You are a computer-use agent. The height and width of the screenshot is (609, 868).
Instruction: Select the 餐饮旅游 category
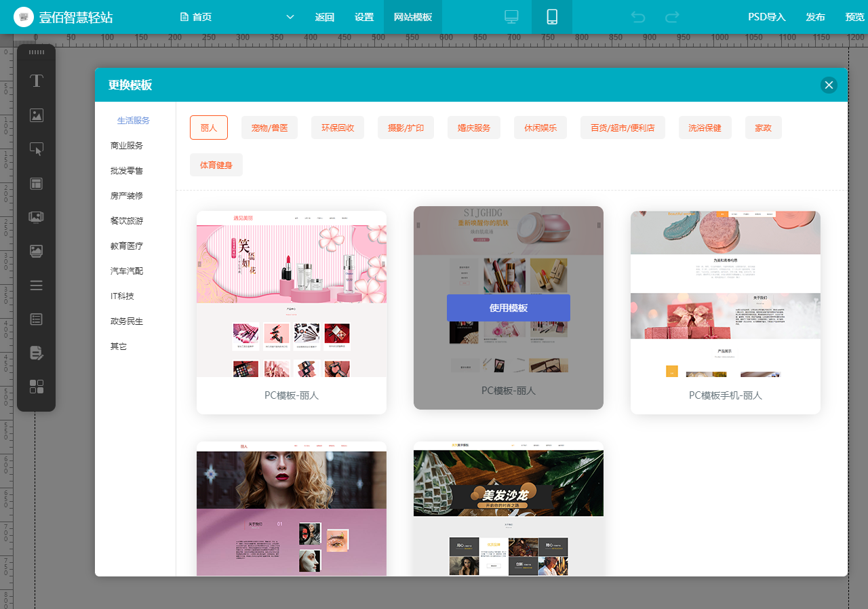(x=127, y=221)
